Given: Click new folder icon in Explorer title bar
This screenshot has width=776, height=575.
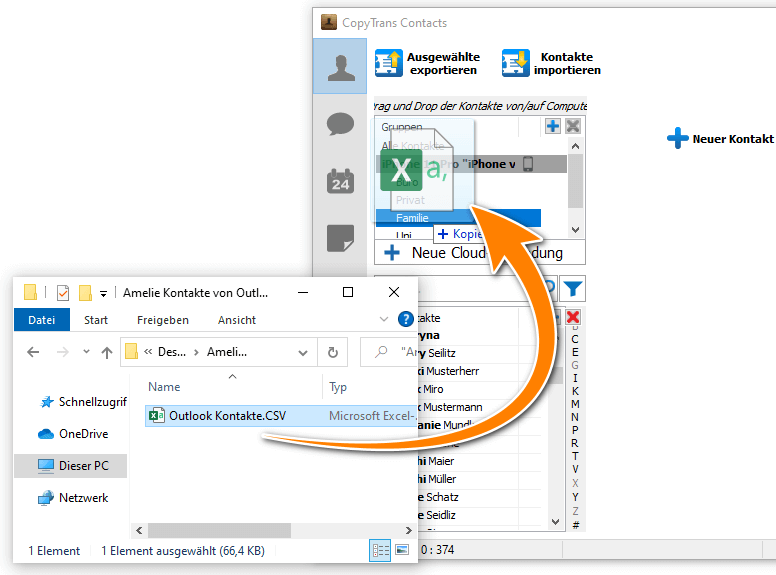Looking at the screenshot, I should [x=85, y=292].
